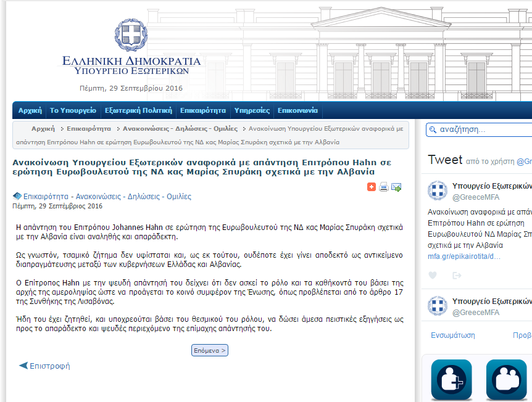Click the first tweet's GreeceMFA avatar
The height and width of the screenshot is (402, 532).
click(x=438, y=191)
